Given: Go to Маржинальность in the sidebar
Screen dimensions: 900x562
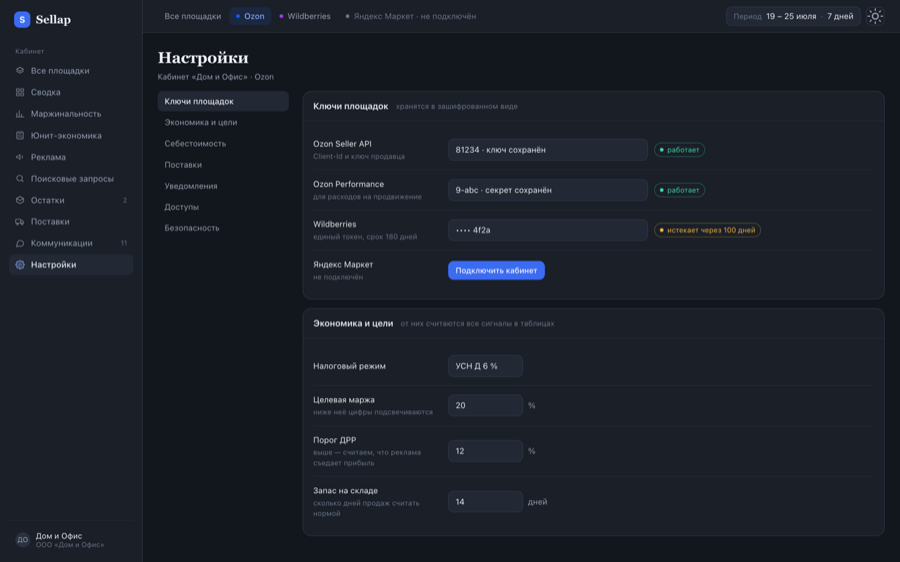Looking at the screenshot, I should click(x=71, y=114).
